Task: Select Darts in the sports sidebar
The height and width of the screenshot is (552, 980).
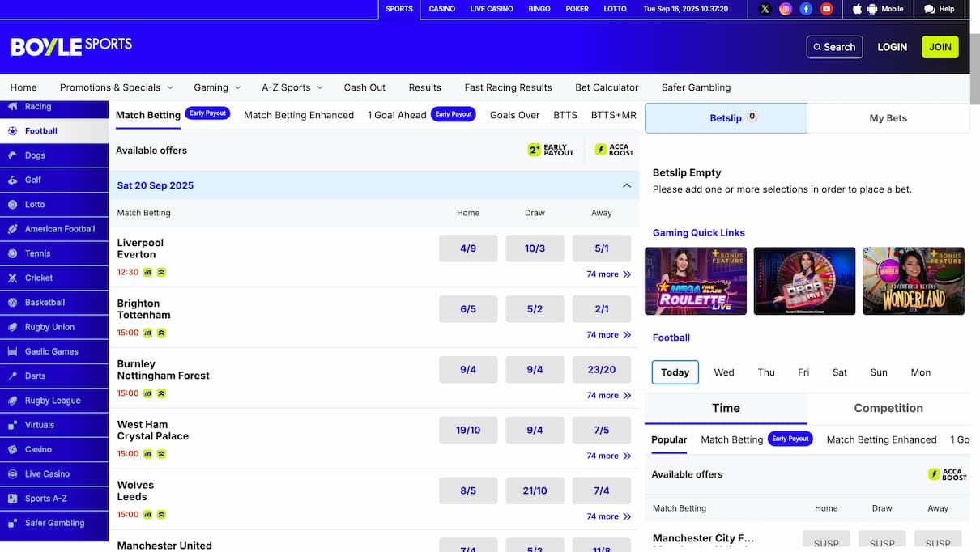Action: click(54, 376)
